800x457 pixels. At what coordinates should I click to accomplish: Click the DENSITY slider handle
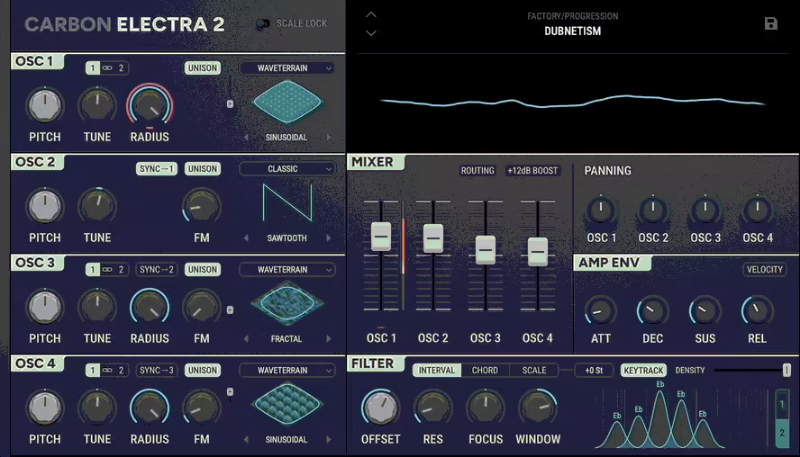click(x=786, y=370)
